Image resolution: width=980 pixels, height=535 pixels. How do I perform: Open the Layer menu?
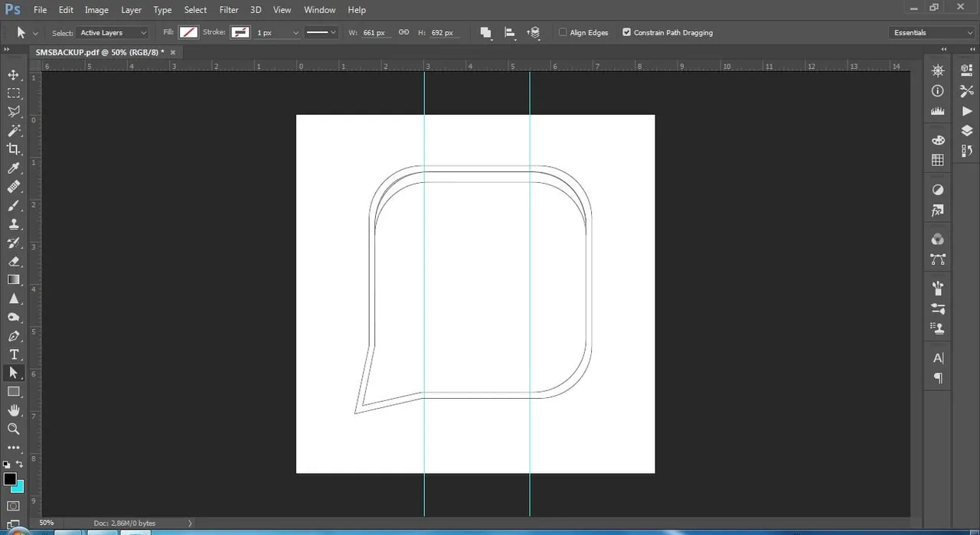click(131, 10)
